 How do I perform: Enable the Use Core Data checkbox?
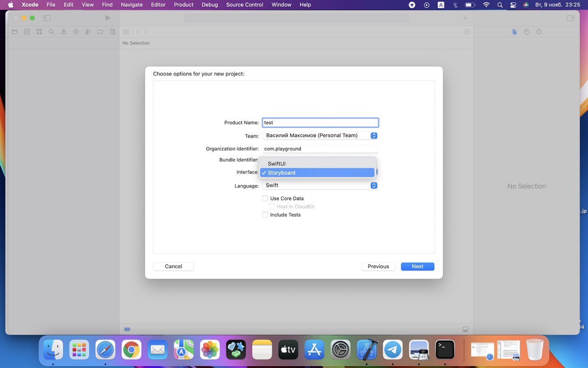[x=265, y=198]
